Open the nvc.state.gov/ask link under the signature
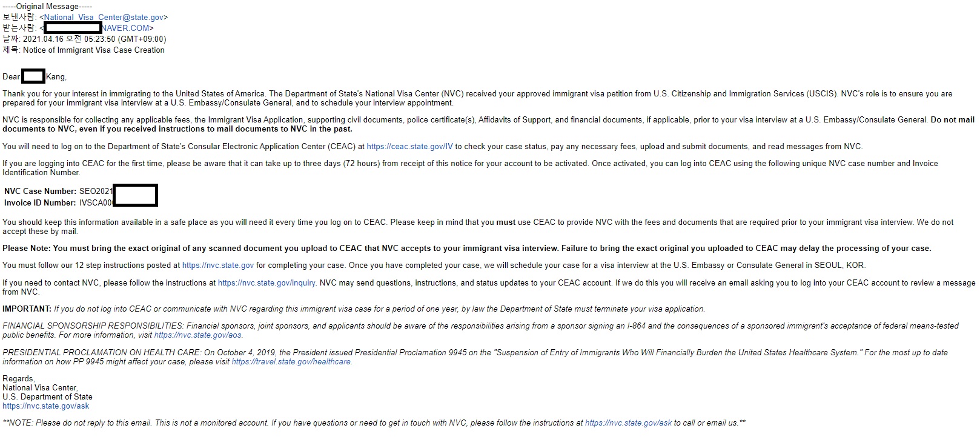 tap(45, 406)
